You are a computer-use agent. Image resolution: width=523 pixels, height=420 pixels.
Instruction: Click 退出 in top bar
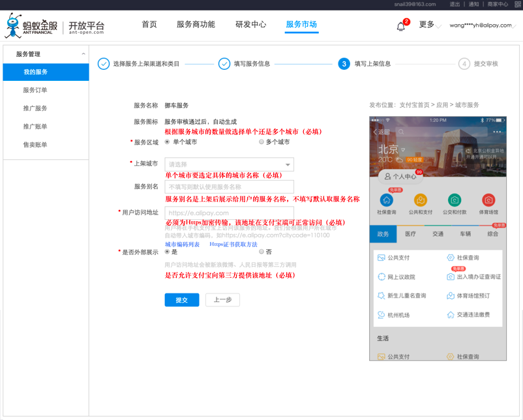[455, 5]
